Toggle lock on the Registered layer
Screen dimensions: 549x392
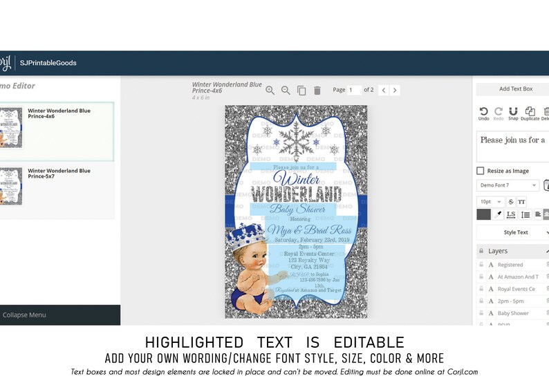(481, 265)
